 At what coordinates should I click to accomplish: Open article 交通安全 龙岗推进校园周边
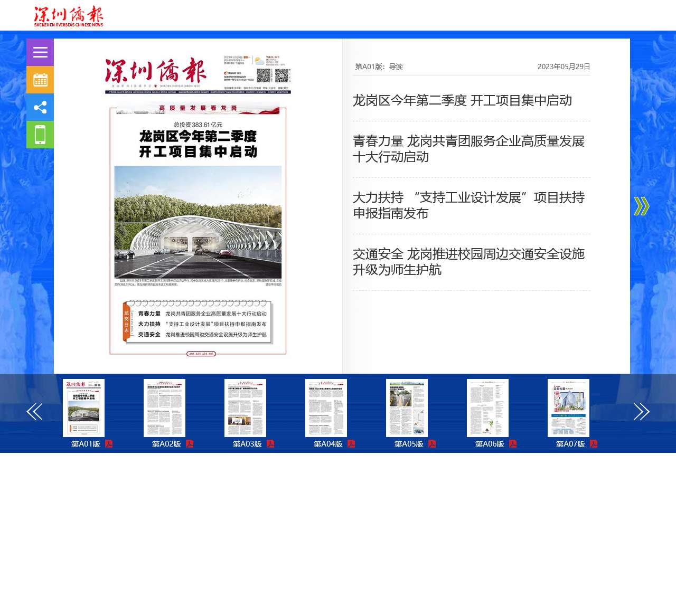tap(468, 262)
